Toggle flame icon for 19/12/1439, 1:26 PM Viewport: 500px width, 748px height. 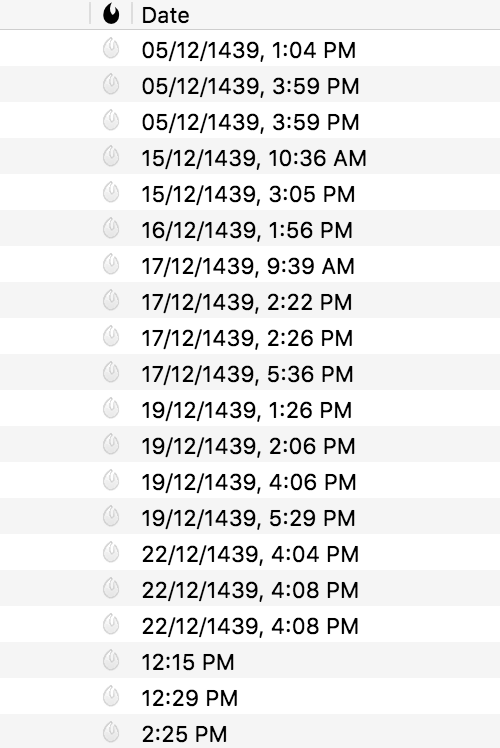tap(111, 409)
